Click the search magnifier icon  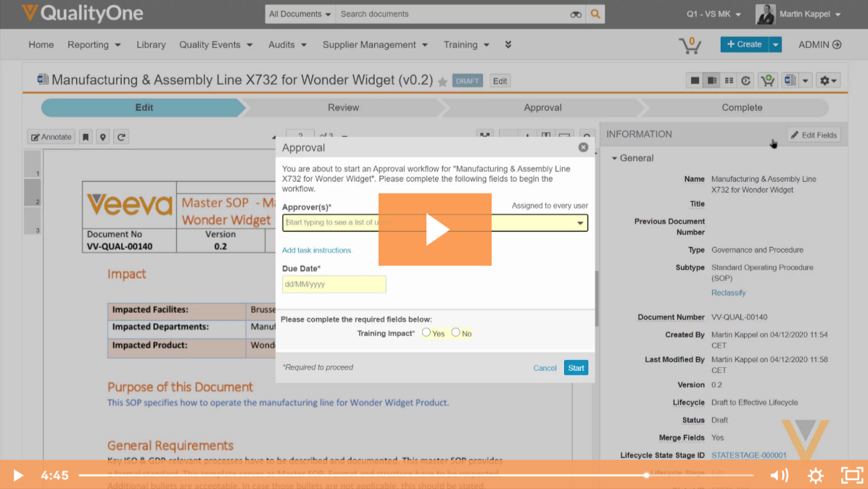595,14
